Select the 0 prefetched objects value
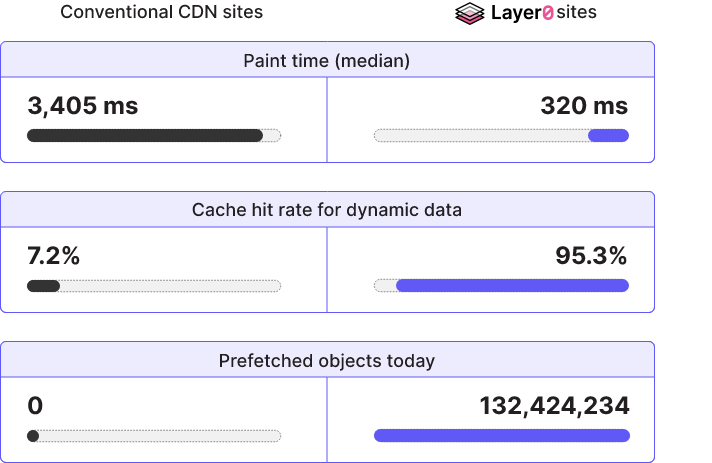 coord(35,406)
